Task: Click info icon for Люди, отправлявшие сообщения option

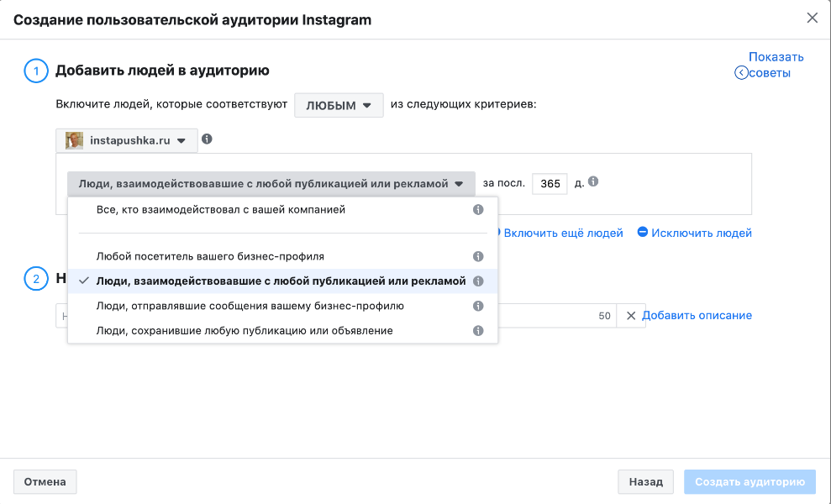Action: click(x=478, y=306)
